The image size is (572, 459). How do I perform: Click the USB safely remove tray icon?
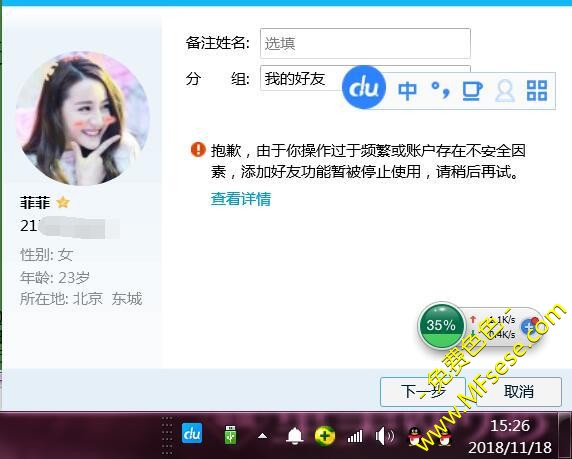[x=230, y=434]
